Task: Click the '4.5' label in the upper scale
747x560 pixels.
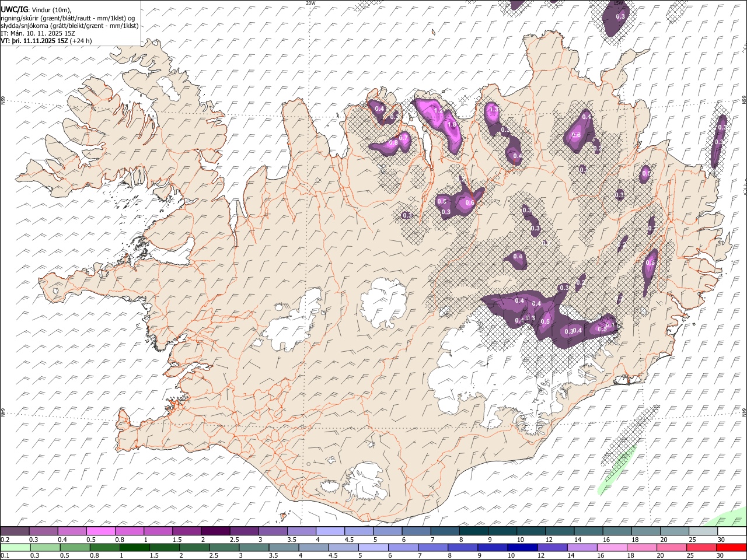Action: [x=349, y=540]
